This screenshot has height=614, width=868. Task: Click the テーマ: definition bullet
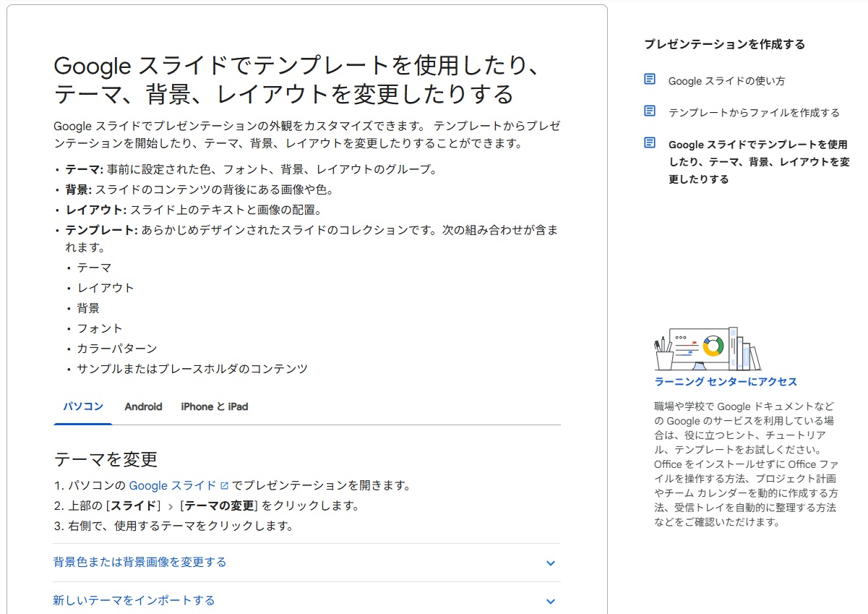[251, 170]
